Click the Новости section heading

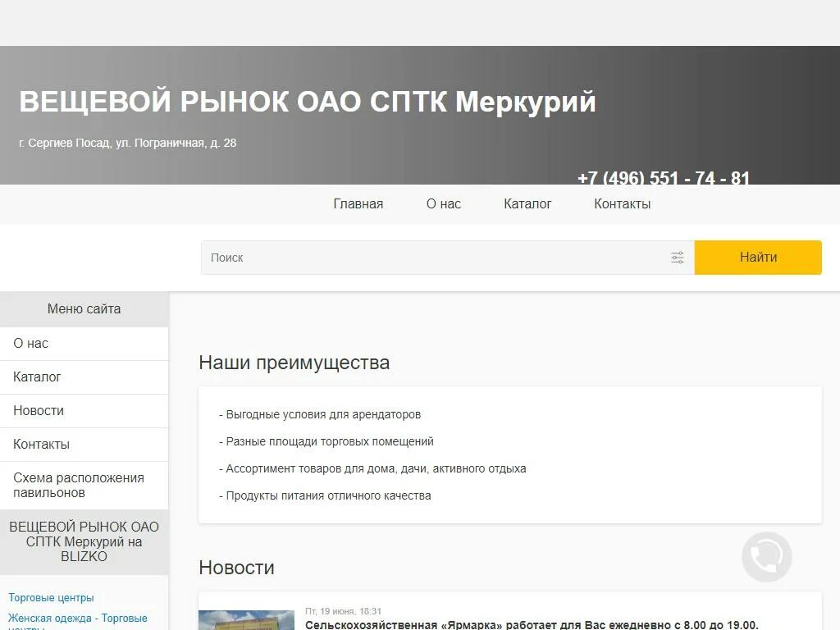236,568
